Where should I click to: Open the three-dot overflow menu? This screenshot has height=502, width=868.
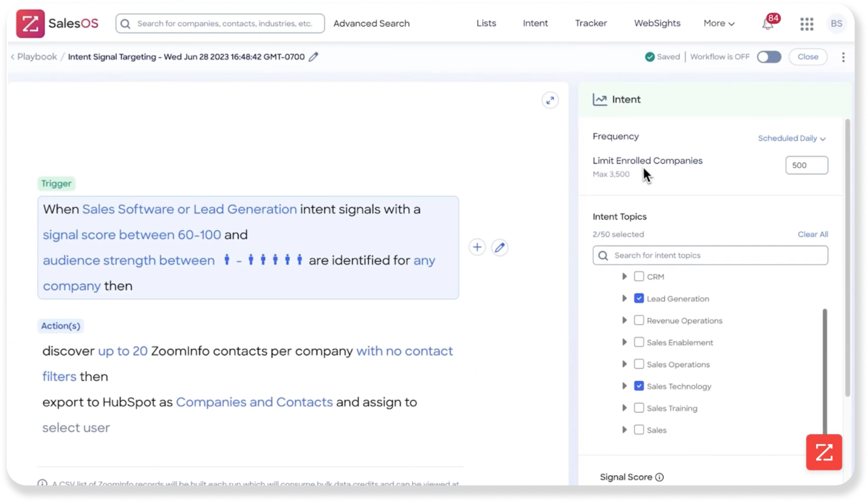(843, 57)
